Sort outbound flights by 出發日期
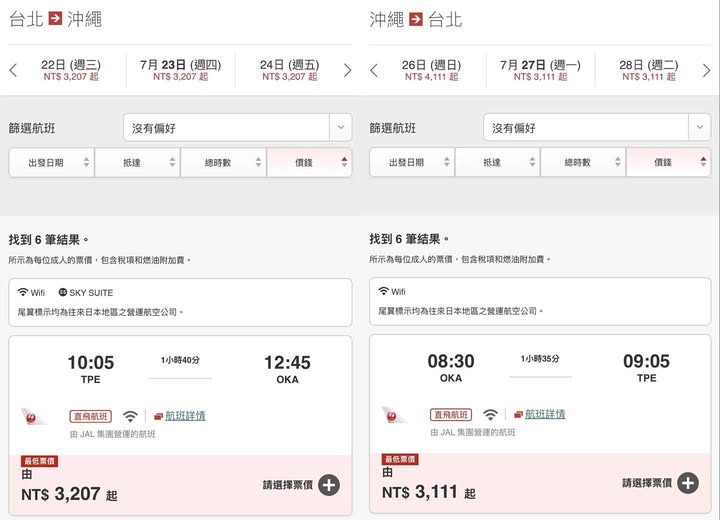 (51, 162)
